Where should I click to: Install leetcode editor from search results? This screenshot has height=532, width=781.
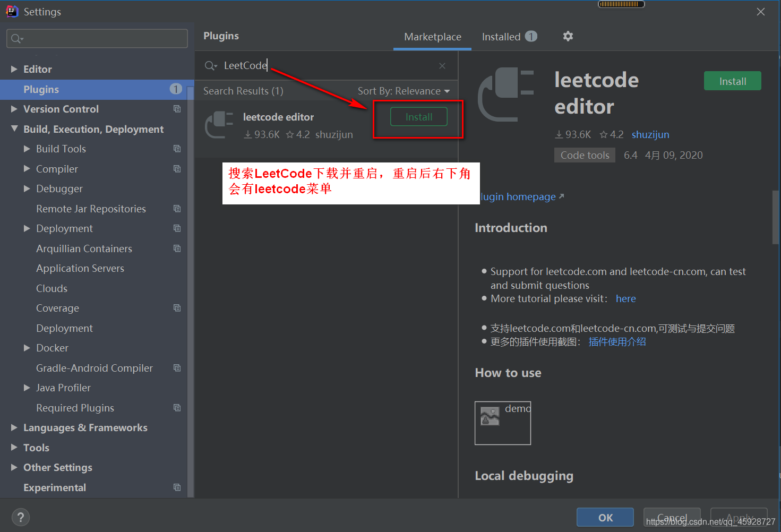419,117
